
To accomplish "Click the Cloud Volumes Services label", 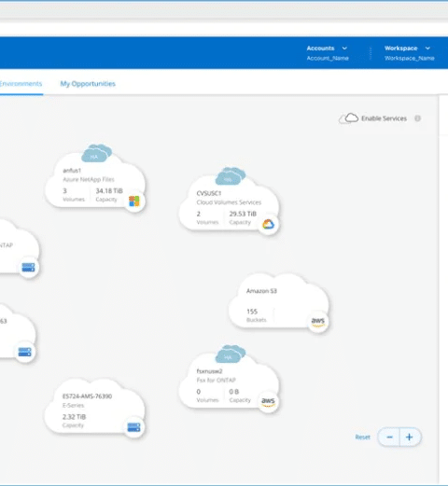I will tap(229, 202).
